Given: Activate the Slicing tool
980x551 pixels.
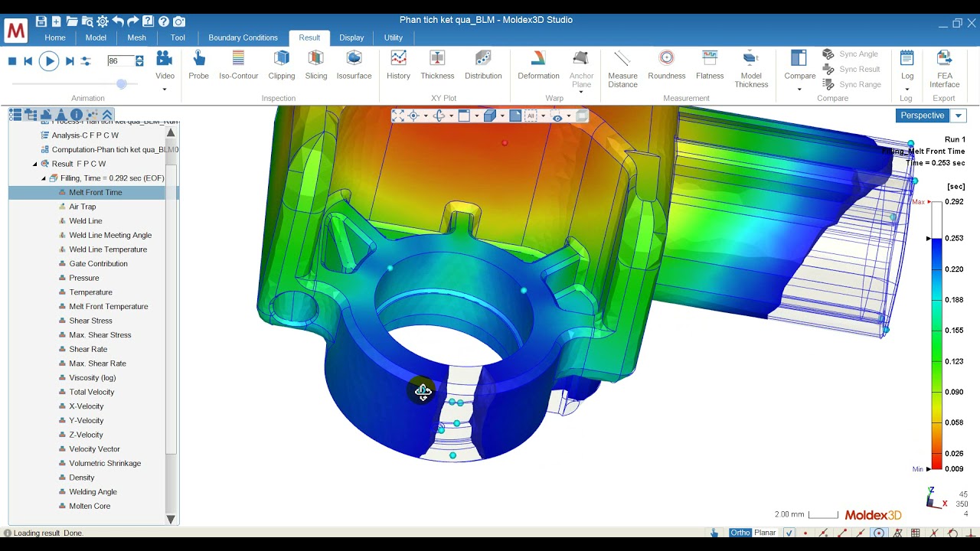Looking at the screenshot, I should click(x=315, y=65).
